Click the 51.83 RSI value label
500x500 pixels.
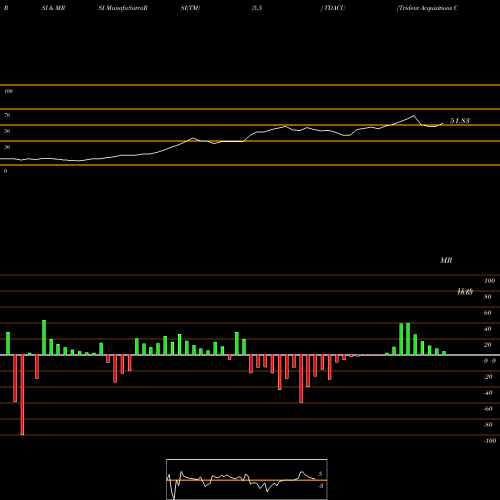460,121
